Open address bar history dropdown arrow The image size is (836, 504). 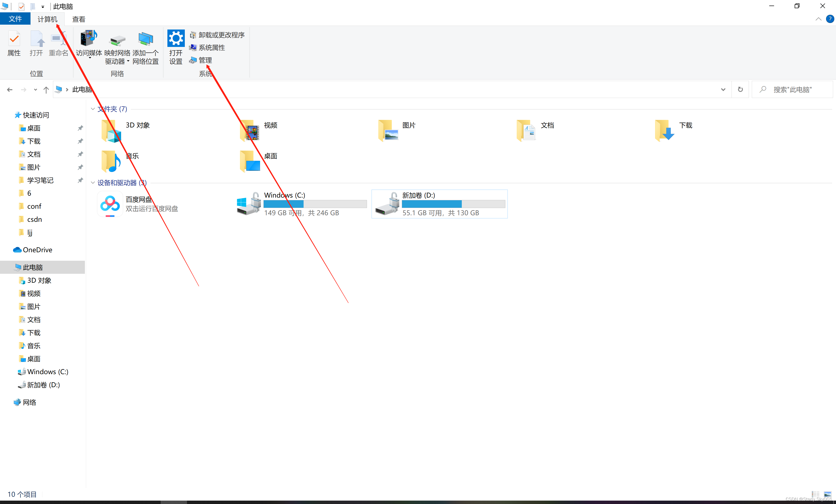pos(723,89)
